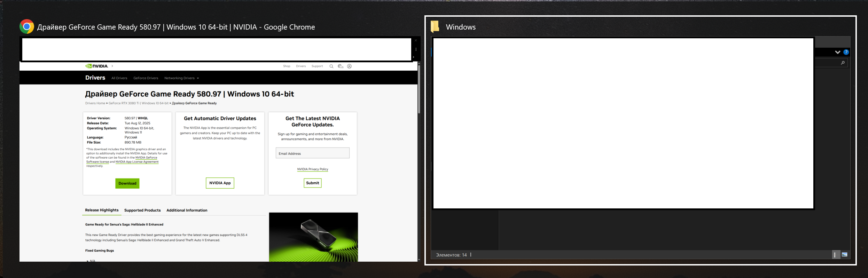Click the 'Get Automatic Driver Updates' heading
Viewport: 868px width, 278px height.
click(220, 119)
